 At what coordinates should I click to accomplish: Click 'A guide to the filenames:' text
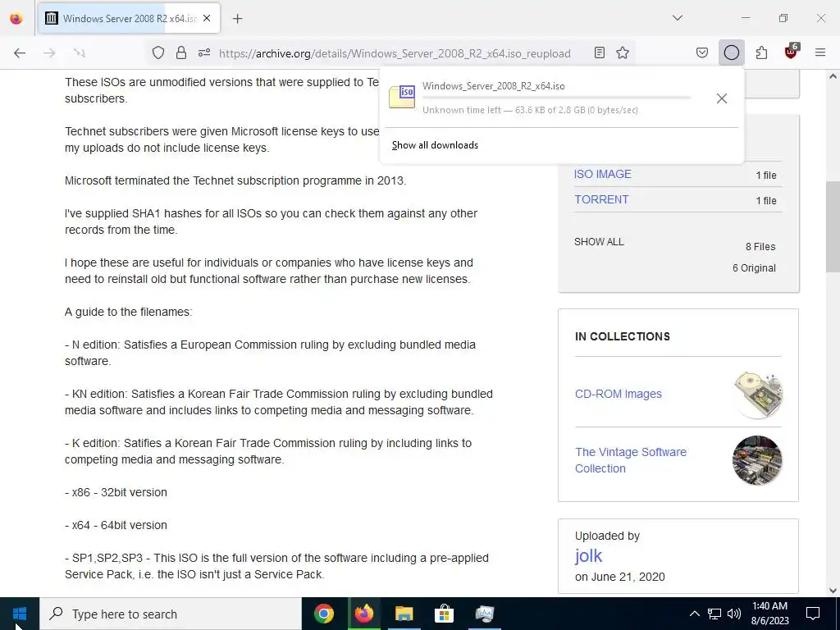pos(128,312)
